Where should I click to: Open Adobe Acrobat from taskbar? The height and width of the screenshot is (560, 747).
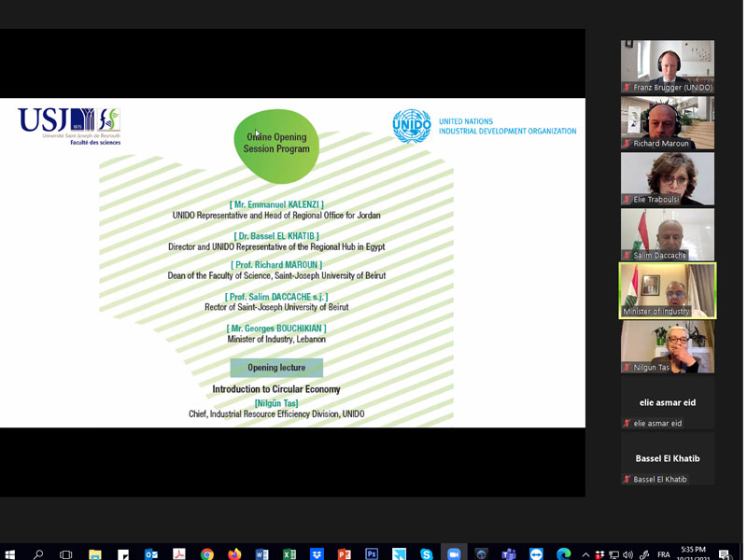click(179, 553)
